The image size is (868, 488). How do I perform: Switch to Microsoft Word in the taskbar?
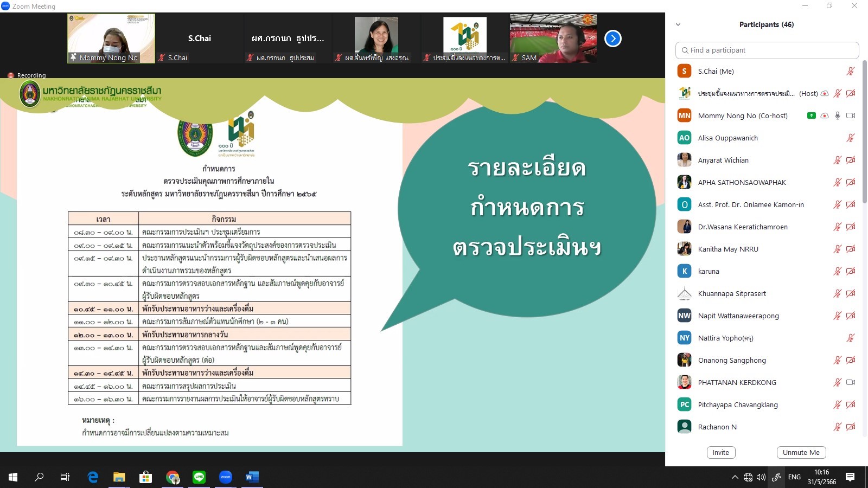(x=252, y=477)
